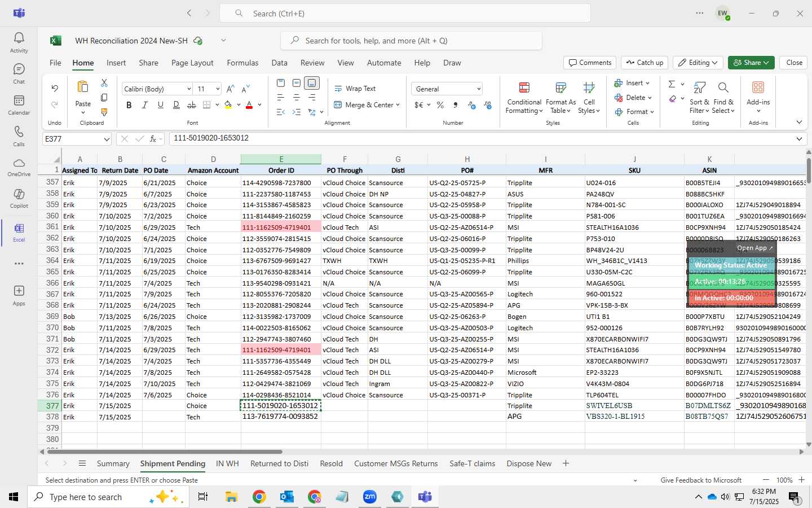Toggle double underline formatting
Viewport: 812px width, 508px height.
click(176, 105)
